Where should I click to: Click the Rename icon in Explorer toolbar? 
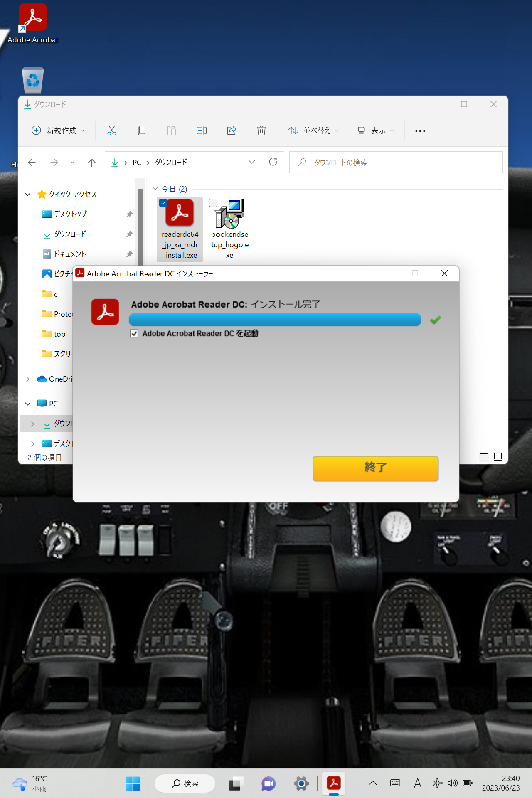pos(202,131)
